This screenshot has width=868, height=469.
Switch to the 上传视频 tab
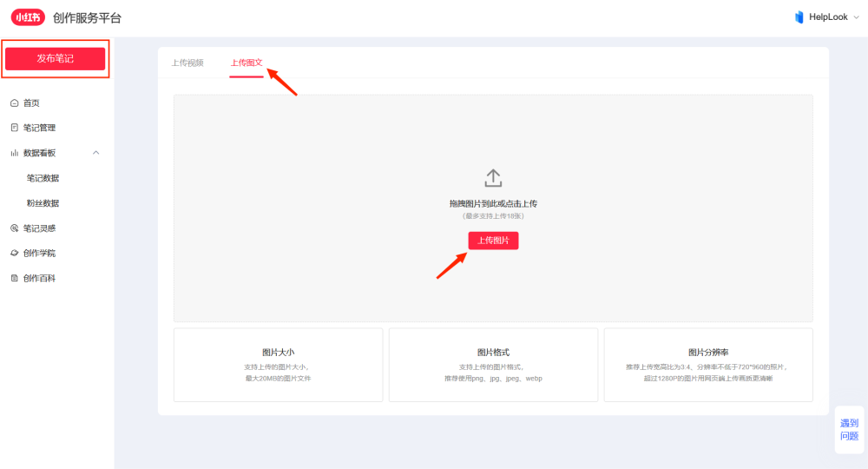click(x=187, y=63)
